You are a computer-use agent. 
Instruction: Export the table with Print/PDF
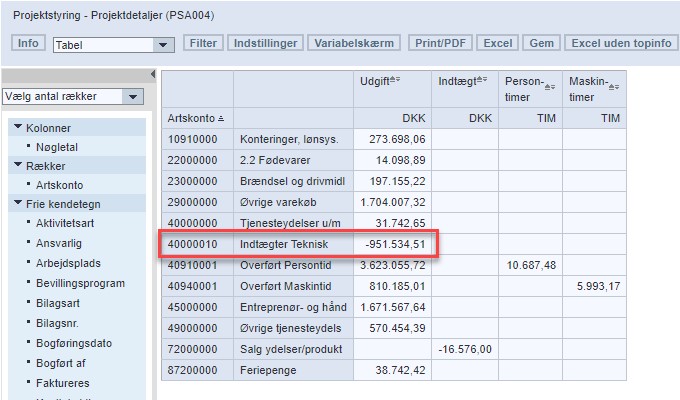pos(439,43)
